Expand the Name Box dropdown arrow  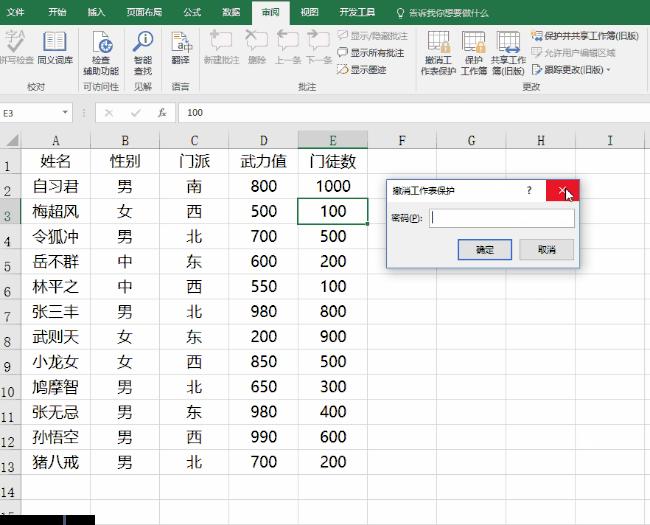pyautogui.click(x=65, y=112)
